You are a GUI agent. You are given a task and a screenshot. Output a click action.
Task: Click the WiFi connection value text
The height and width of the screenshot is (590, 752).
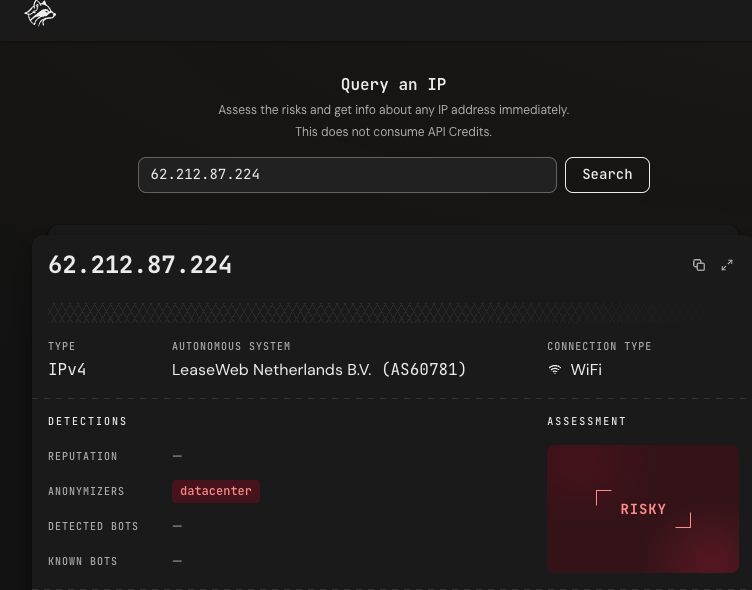click(x=586, y=370)
